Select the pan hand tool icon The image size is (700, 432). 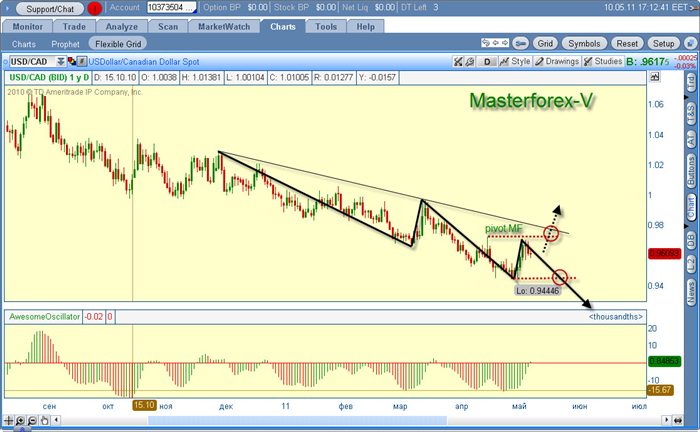44,420
